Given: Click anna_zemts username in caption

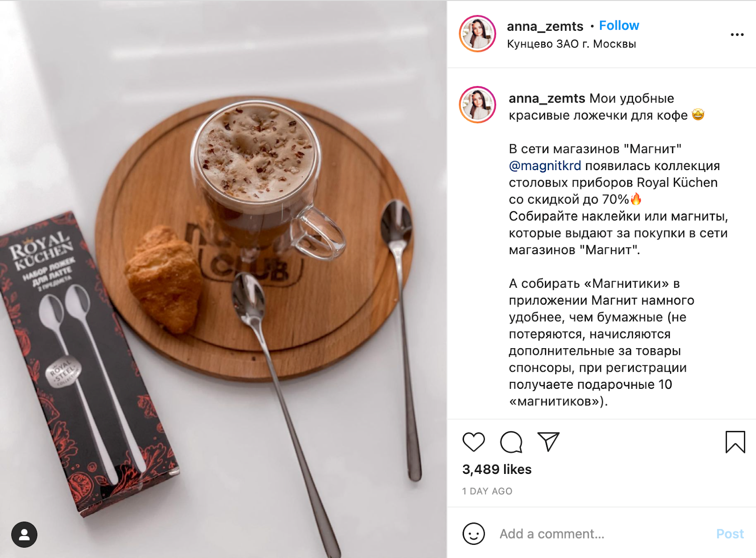Looking at the screenshot, I should click(547, 98).
